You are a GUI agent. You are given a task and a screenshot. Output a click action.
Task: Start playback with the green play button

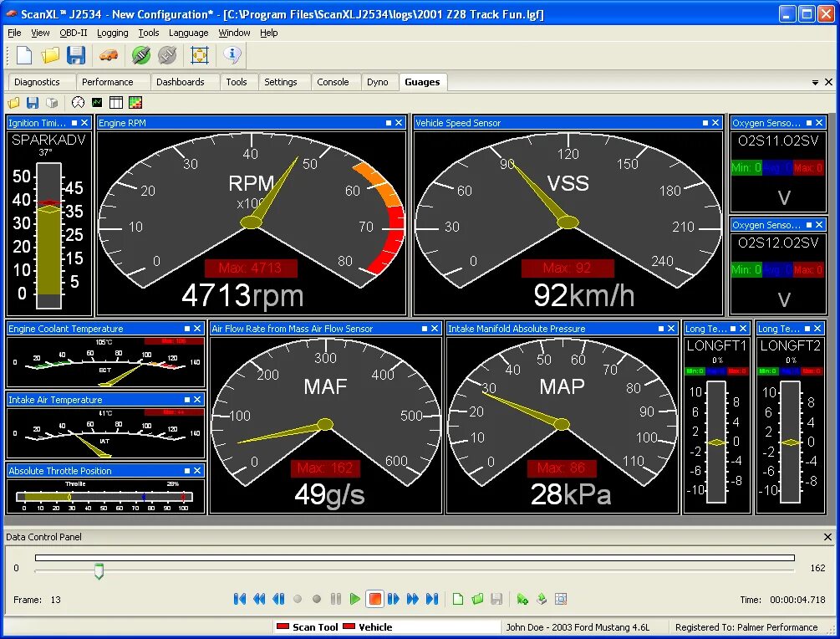[354, 599]
